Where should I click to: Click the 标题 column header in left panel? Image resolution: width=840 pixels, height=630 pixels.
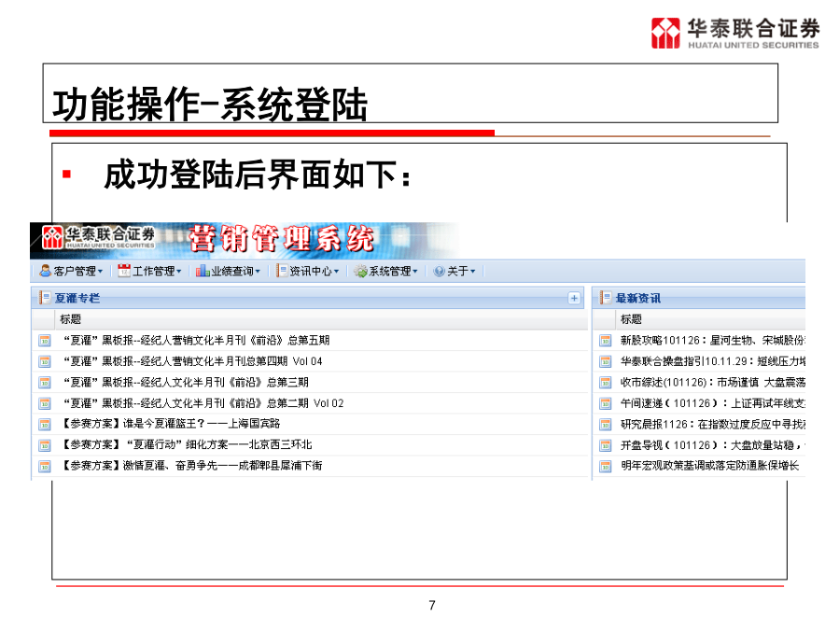coord(70,319)
